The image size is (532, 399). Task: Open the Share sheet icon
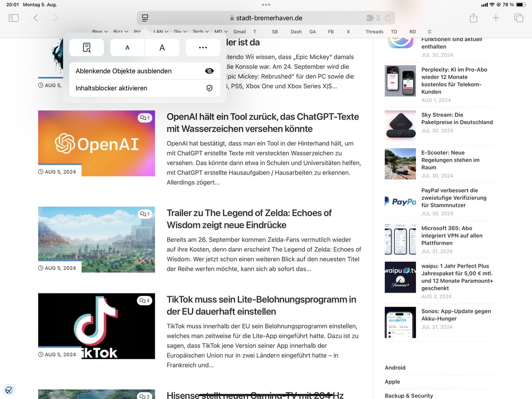click(x=473, y=18)
